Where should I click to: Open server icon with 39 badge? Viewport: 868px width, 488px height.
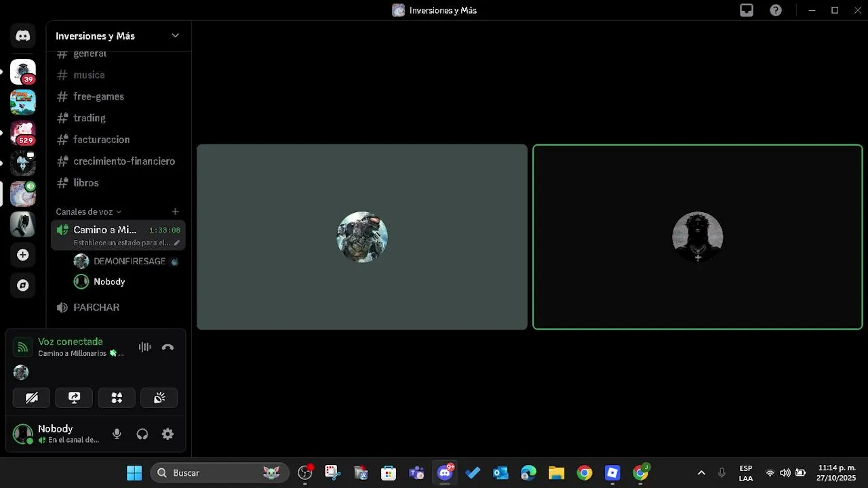[x=23, y=72]
